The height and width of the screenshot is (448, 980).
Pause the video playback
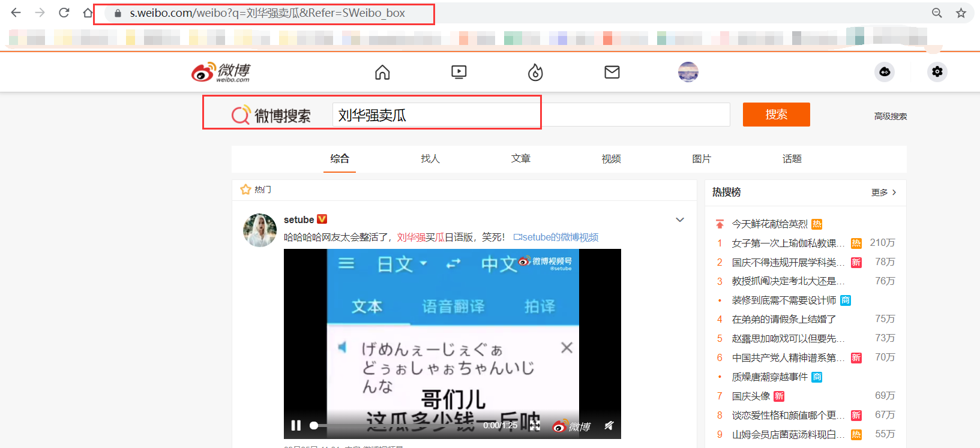[296, 425]
